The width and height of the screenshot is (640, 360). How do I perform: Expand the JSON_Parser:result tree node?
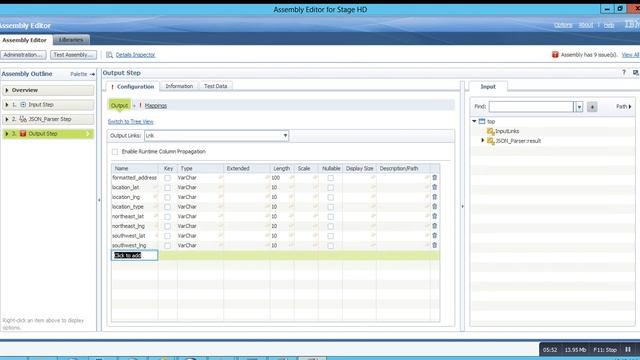[x=482, y=140]
